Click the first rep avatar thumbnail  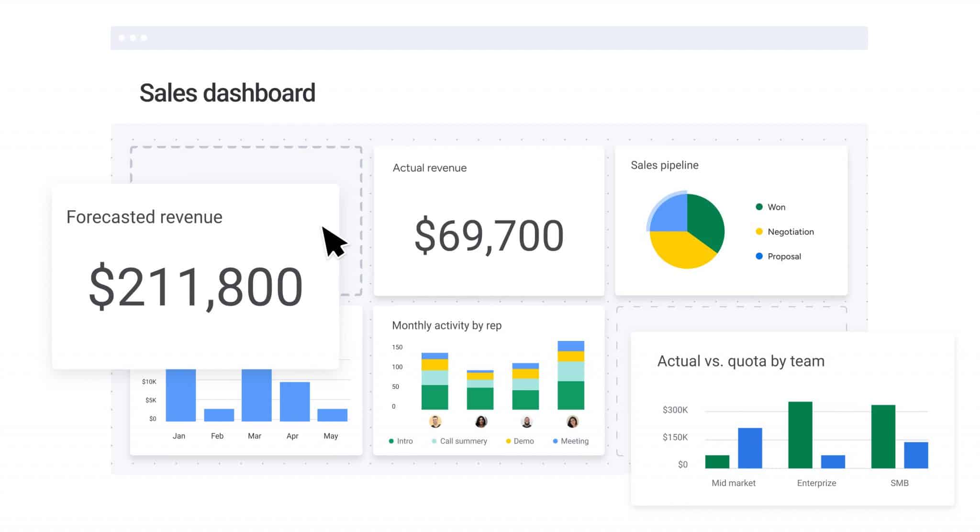click(x=436, y=422)
